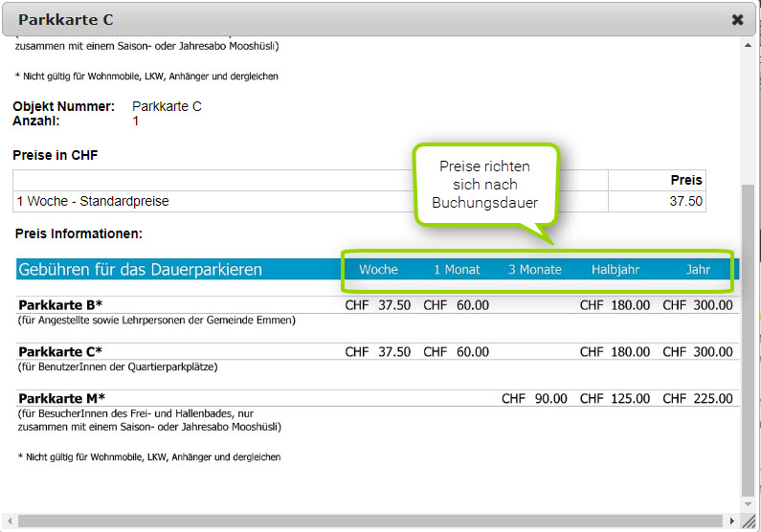Click the Parkkarte M* row title
Viewport: 761px width, 532px height.
62,398
